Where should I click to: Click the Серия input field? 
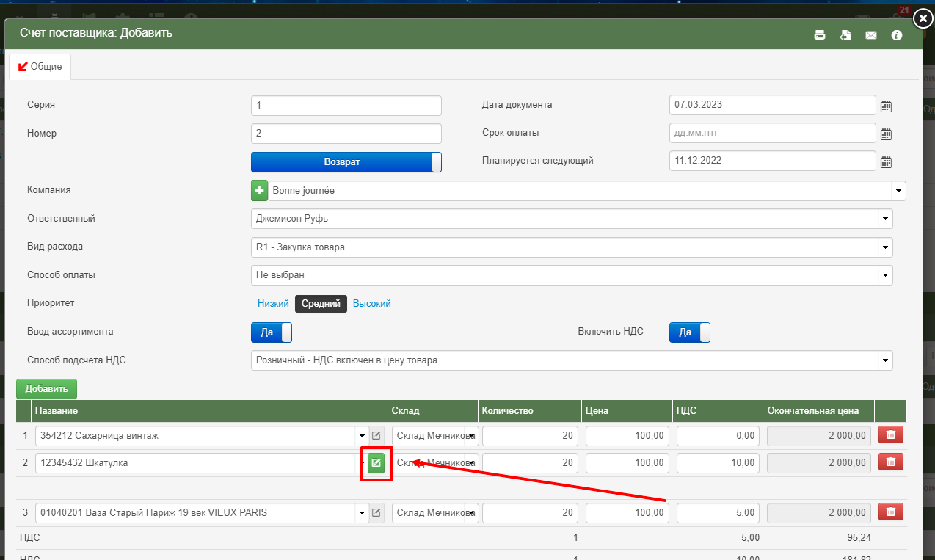[x=346, y=106]
